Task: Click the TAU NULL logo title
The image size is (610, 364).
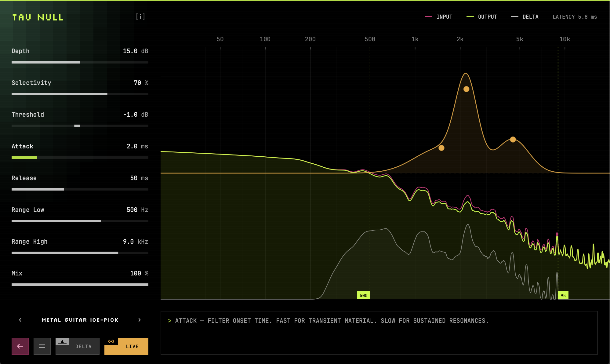Action: [x=38, y=17]
